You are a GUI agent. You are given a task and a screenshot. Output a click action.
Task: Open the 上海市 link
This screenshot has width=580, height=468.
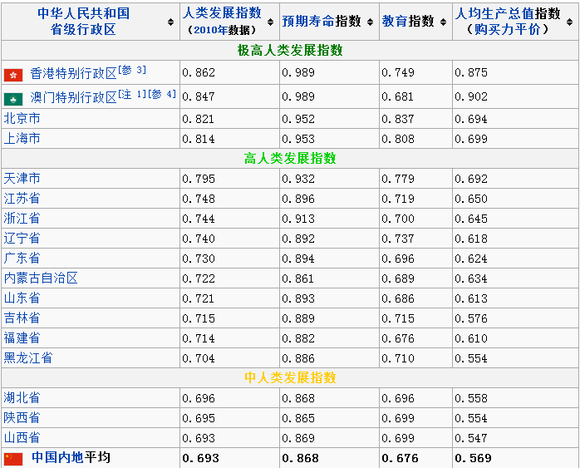pyautogui.click(x=22, y=139)
